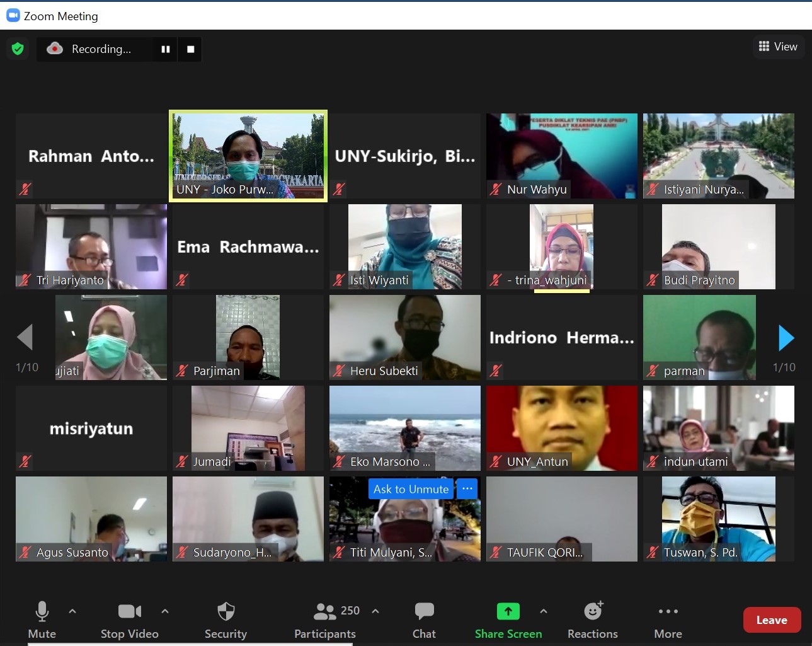
Task: Click the muted mic icon beside Heru Subekti
Action: [339, 371]
